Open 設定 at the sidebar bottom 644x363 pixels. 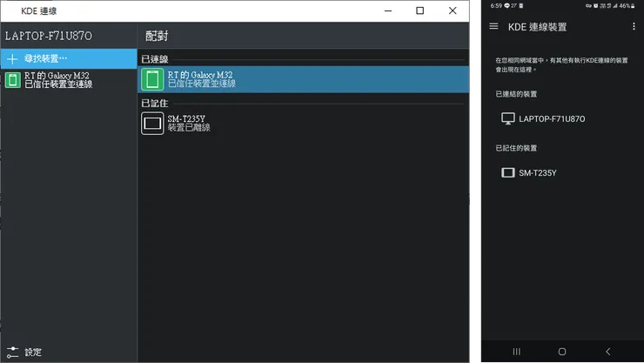pyautogui.click(x=69, y=352)
